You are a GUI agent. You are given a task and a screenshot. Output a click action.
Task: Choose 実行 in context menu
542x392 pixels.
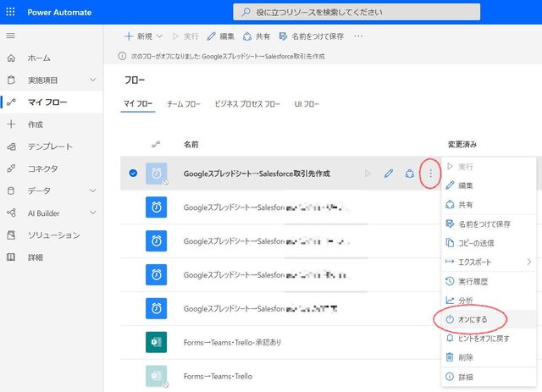click(x=489, y=167)
